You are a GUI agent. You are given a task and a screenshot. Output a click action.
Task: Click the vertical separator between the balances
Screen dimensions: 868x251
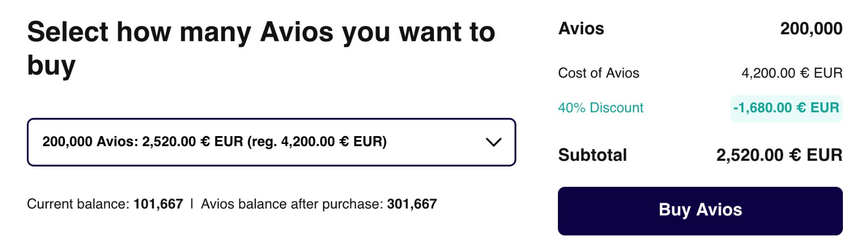click(x=192, y=204)
